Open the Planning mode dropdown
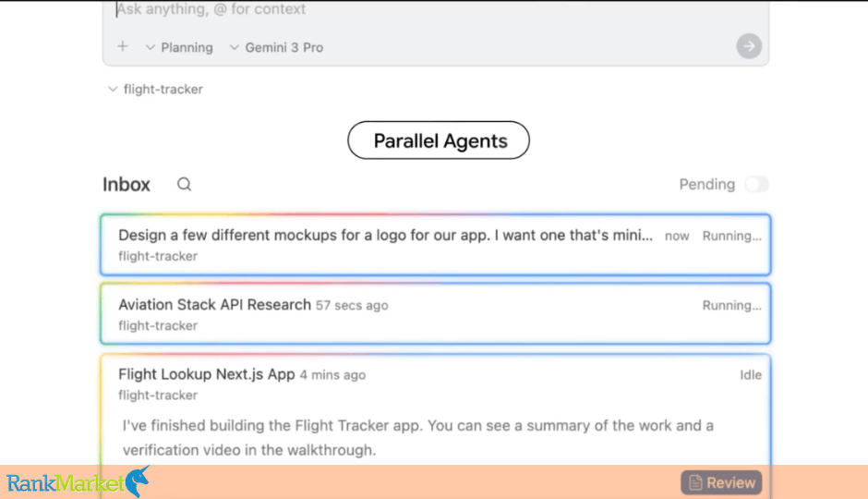Image resolution: width=868 pixels, height=499 pixels. tap(179, 48)
